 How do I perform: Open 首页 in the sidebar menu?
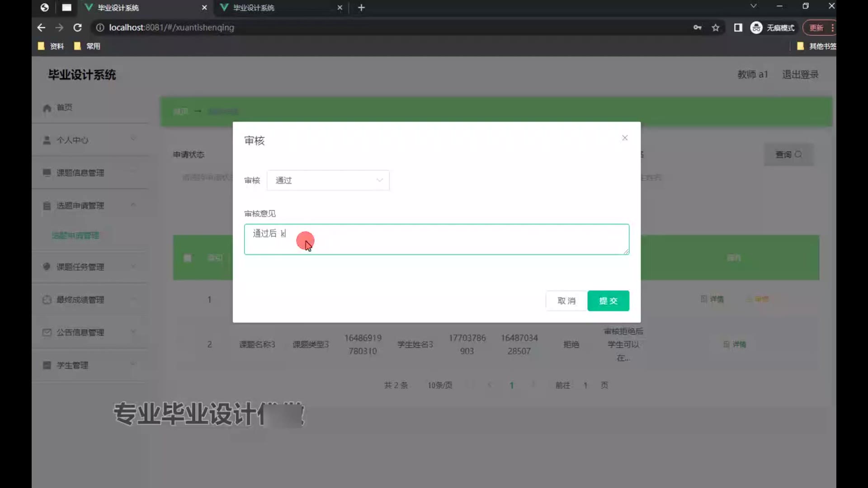pos(64,108)
